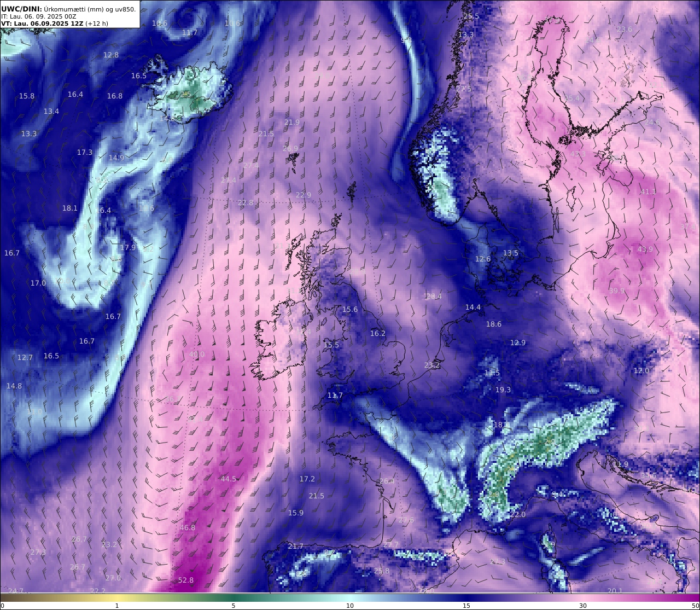This screenshot has height=610, width=700.
Task: Click the 27.7 map value
Action: pos(391,544)
